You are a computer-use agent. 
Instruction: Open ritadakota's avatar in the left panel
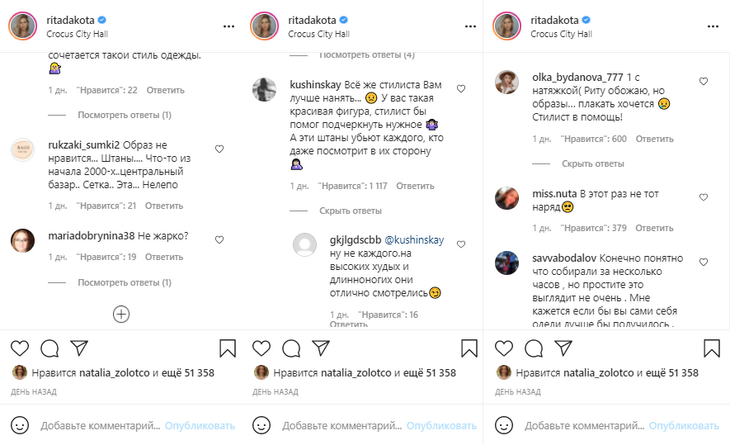tap(23, 25)
